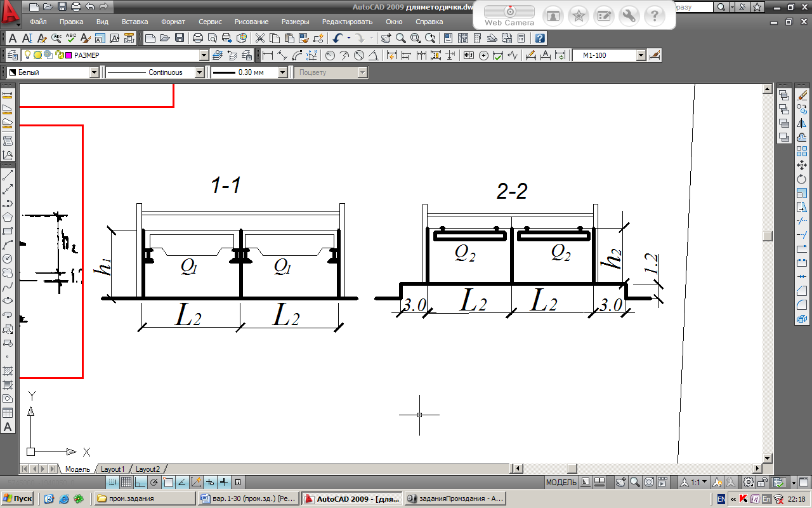Open the Help question mark icon
Viewport: 812px width, 508px height.
click(540, 38)
